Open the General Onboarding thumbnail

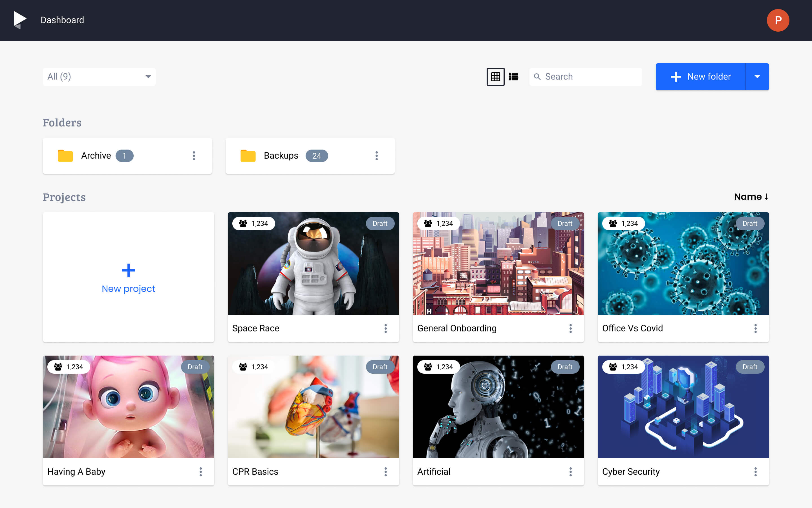coord(498,263)
